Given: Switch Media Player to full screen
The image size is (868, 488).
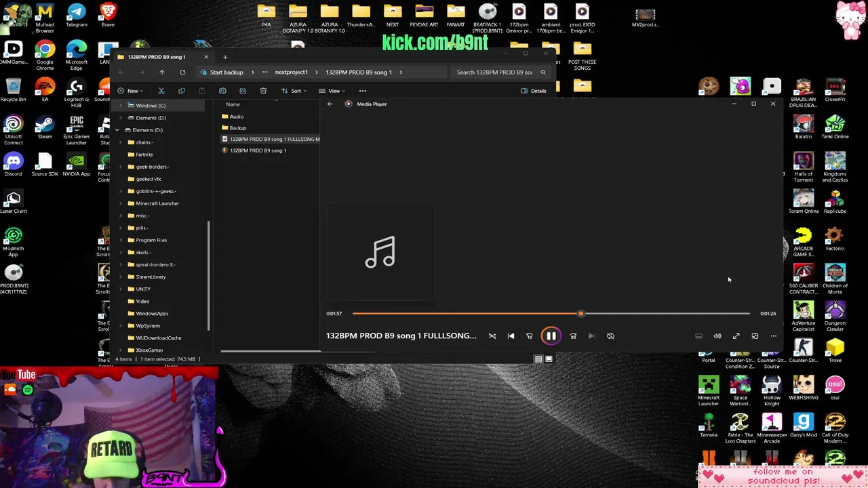Looking at the screenshot, I should (x=736, y=336).
